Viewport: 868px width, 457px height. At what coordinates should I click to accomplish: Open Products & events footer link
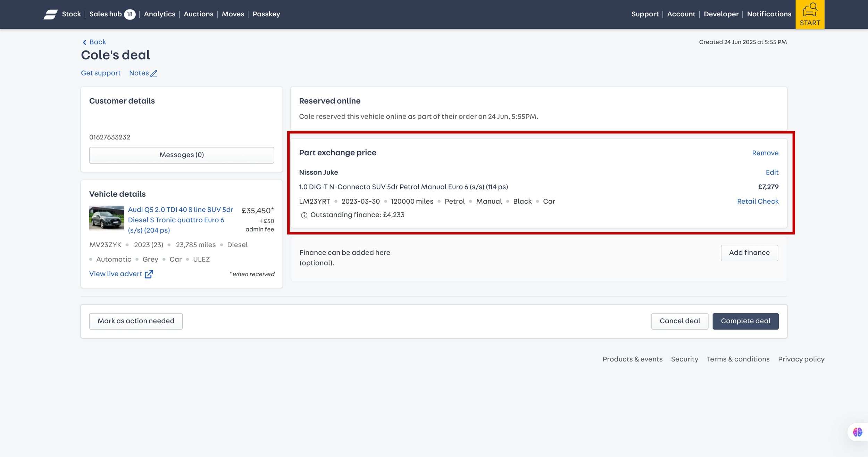click(633, 359)
